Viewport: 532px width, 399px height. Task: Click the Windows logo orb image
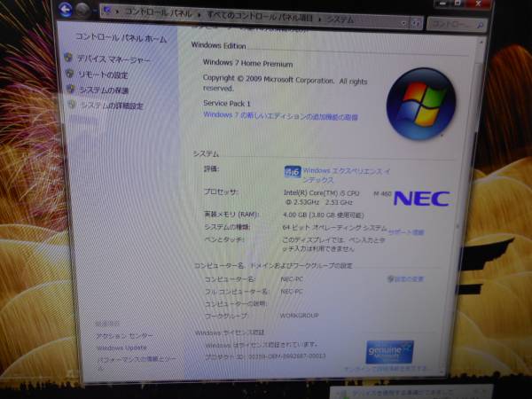421,104
